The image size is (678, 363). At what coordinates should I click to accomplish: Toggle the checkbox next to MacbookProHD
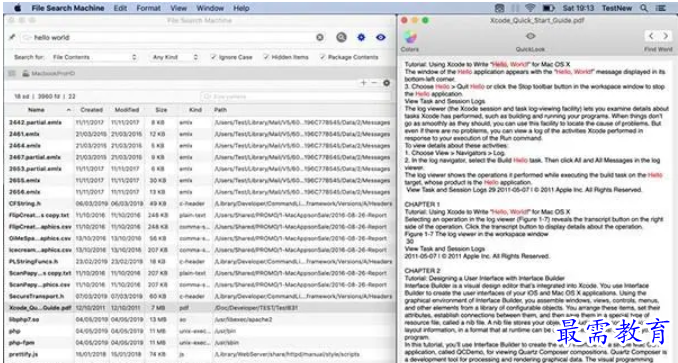click(12, 73)
